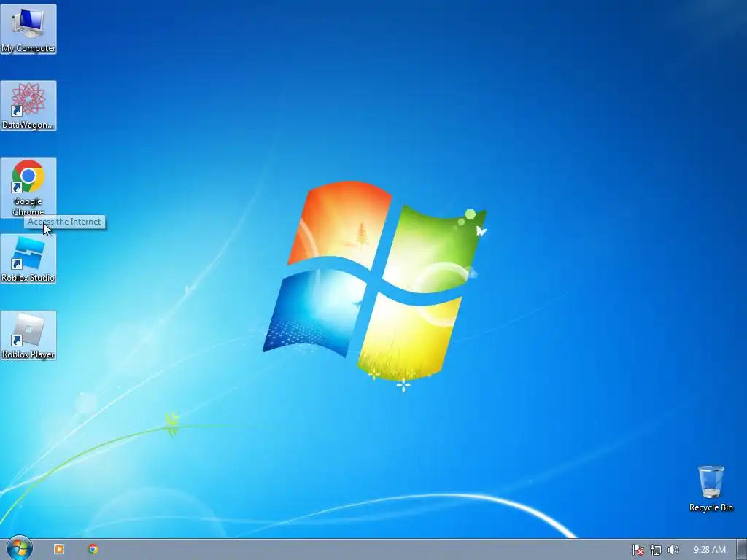Viewport: 747px width, 560px height.
Task: Click the 9:28 AM taskbar clock
Action: tap(709, 550)
